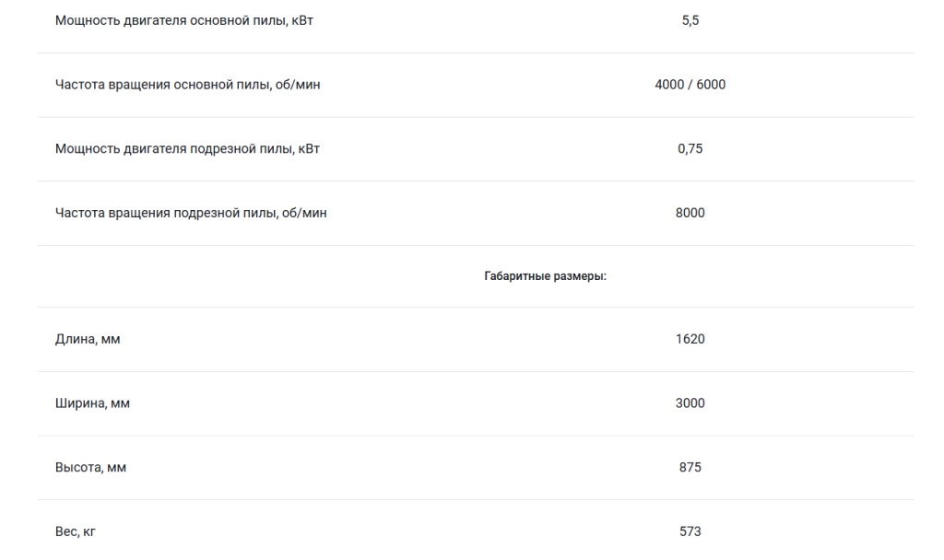Click the 8000 rpm value
Screen dimensions: 944x560
tap(690, 213)
